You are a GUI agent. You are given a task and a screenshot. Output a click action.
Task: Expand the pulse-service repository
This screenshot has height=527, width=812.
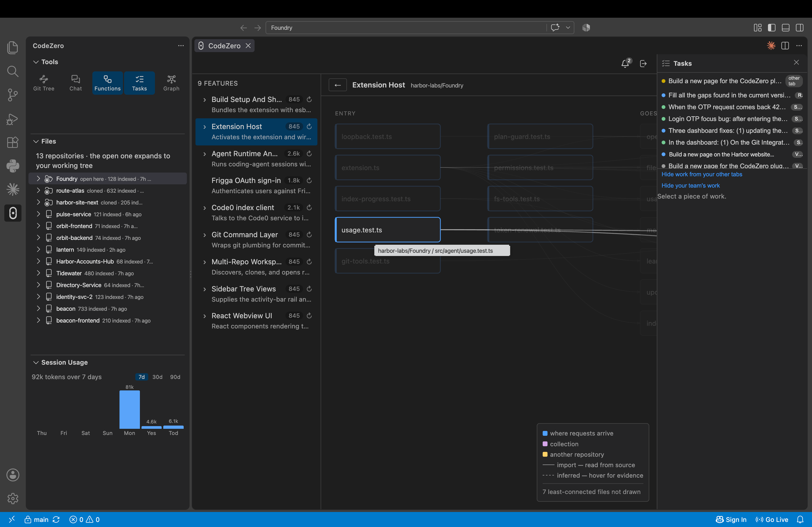[x=38, y=214]
